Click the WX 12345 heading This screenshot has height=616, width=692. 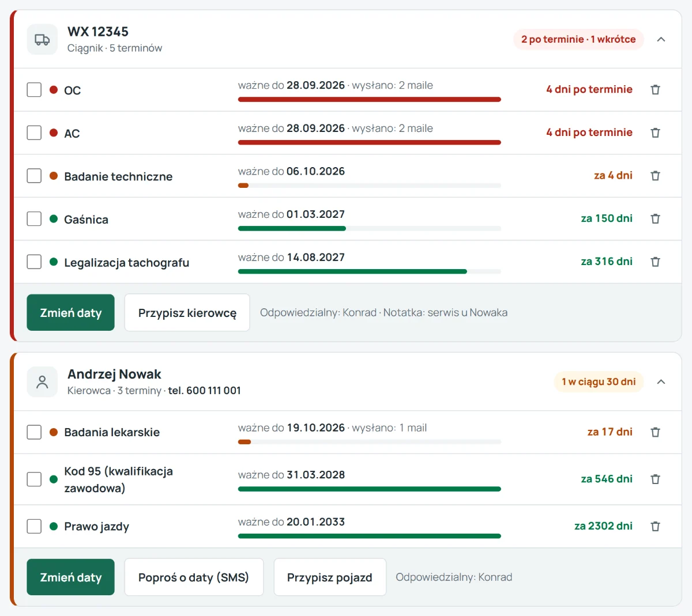click(98, 32)
